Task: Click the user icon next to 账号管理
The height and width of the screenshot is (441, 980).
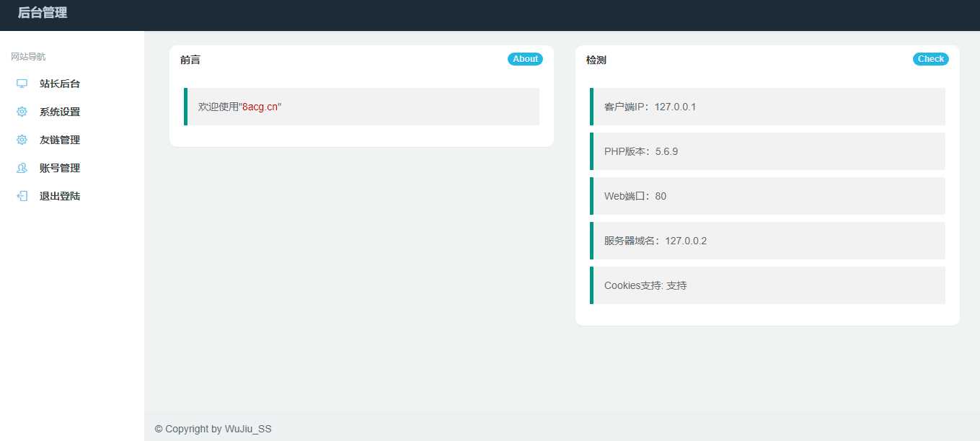Action: pyautogui.click(x=21, y=168)
